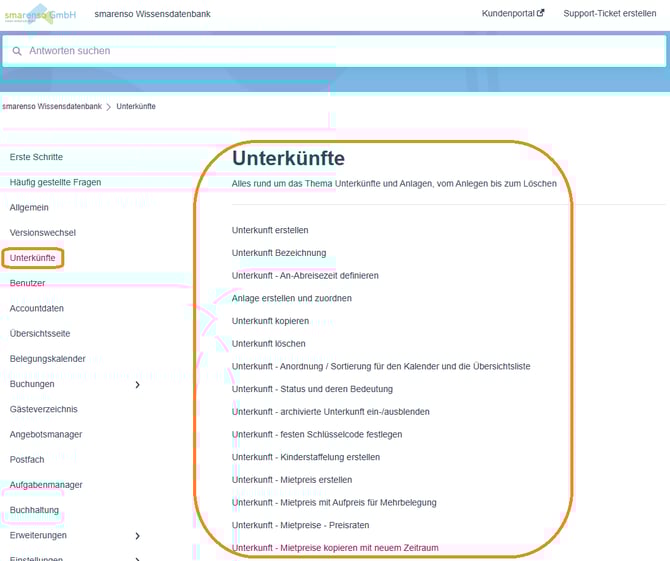Open article Unterkunft löschen

[268, 343]
